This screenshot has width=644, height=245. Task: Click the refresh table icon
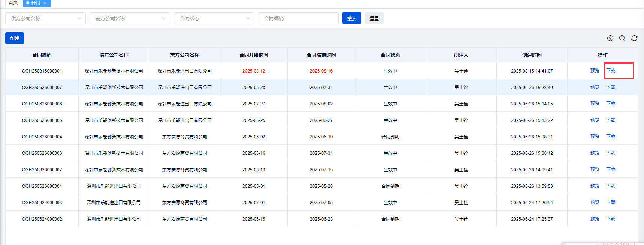[634, 38]
